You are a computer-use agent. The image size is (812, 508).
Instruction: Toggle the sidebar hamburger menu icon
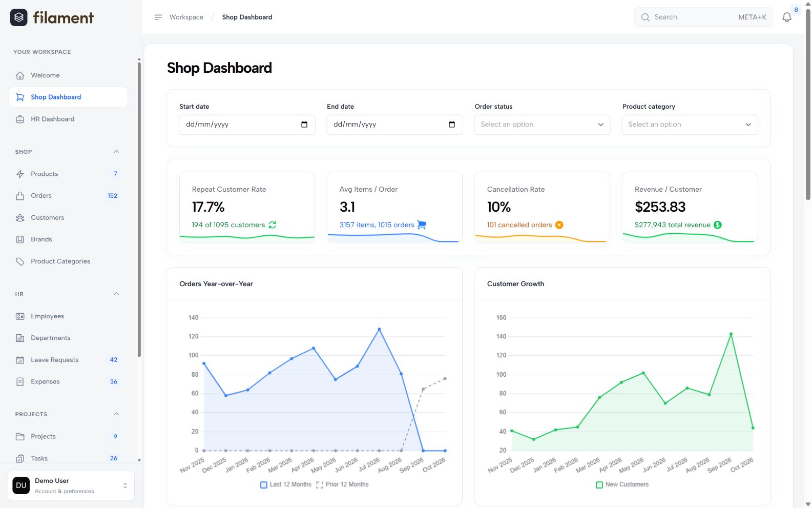(158, 17)
